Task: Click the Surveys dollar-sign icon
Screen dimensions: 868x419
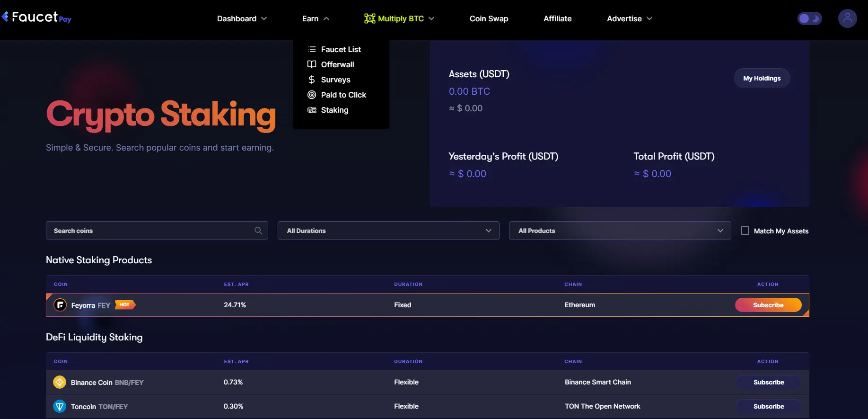Action: 312,80
